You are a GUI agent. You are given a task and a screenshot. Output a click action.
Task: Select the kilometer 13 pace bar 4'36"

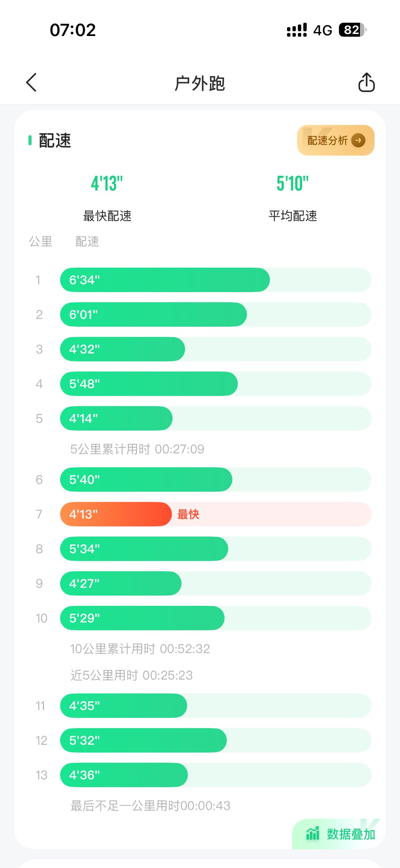tap(124, 775)
